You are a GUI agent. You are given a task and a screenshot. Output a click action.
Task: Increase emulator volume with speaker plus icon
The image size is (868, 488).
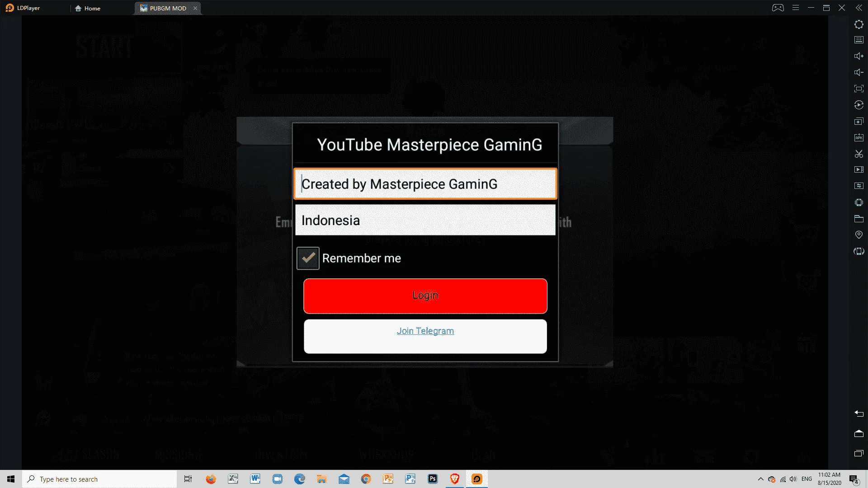(x=859, y=56)
